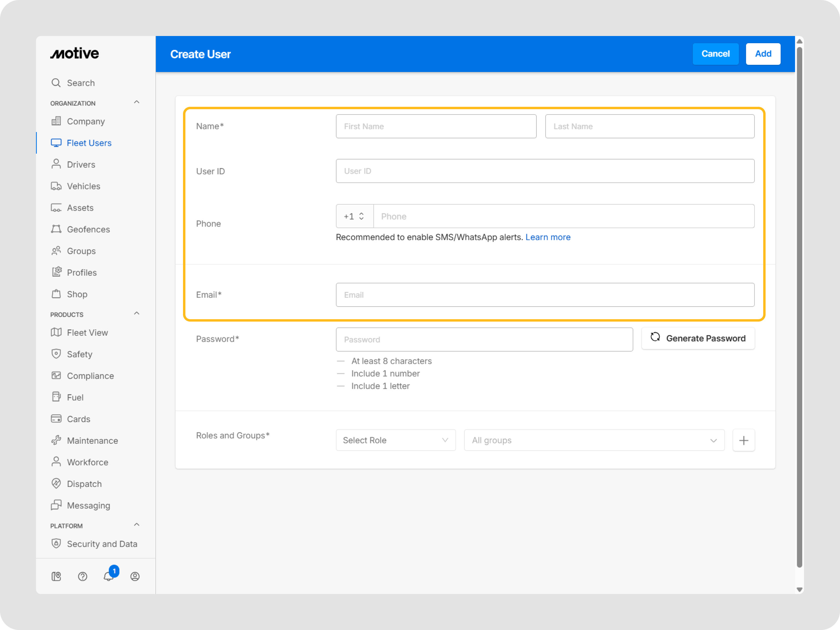Click the Search item in sidebar
Viewport: 840px width, 630px height.
80,83
